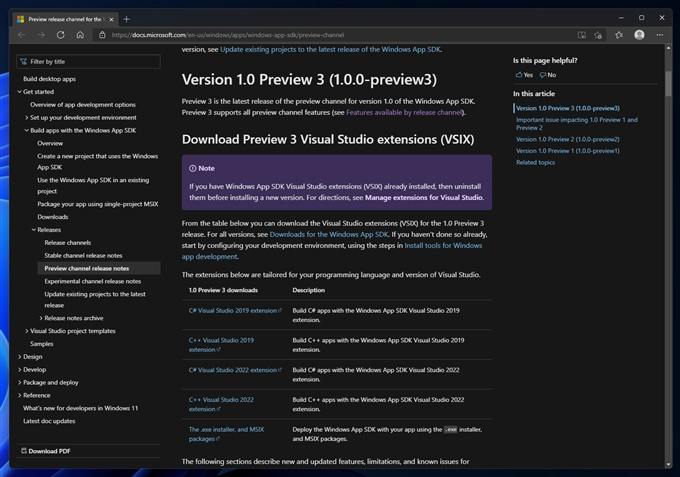Image resolution: width=680 pixels, height=477 pixels.
Task: Follow Update existing projects to latest release link
Action: click(330, 49)
